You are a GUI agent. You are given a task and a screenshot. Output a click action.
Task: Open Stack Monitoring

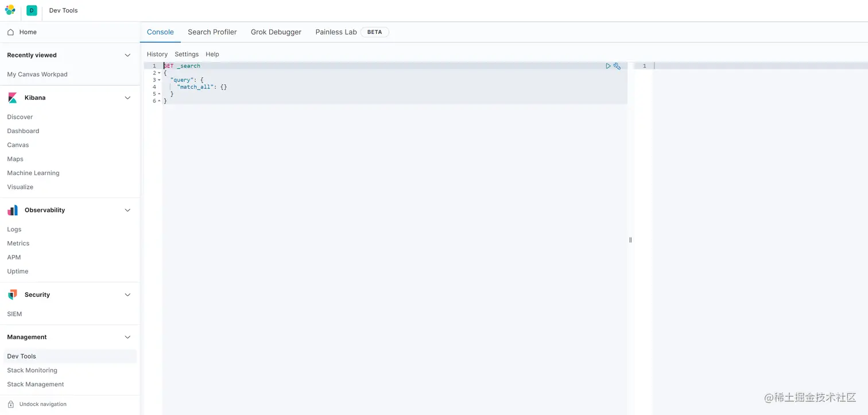tap(32, 370)
